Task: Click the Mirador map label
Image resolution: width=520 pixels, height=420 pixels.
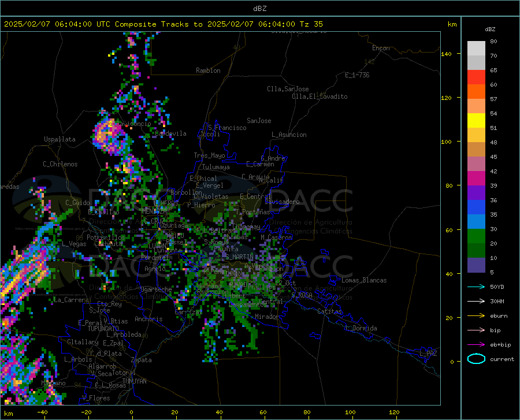Action: pyautogui.click(x=266, y=317)
